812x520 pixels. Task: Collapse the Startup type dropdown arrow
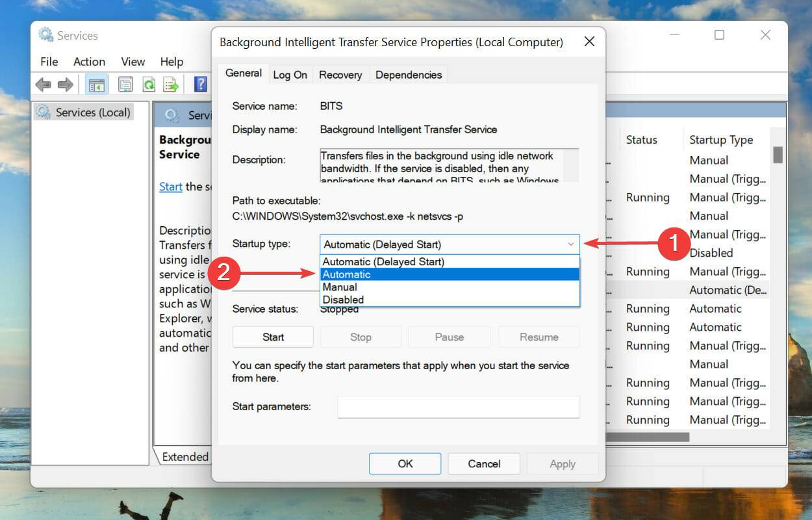pyautogui.click(x=571, y=244)
